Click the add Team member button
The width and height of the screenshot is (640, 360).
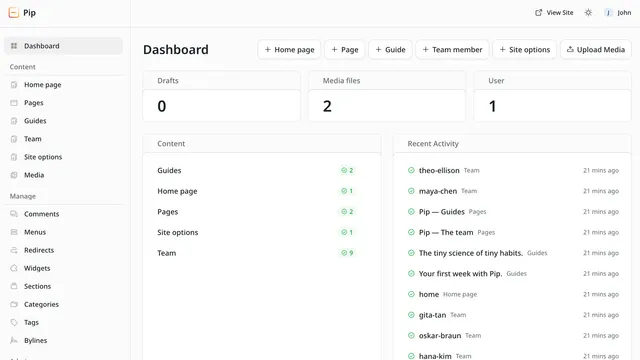click(x=452, y=49)
